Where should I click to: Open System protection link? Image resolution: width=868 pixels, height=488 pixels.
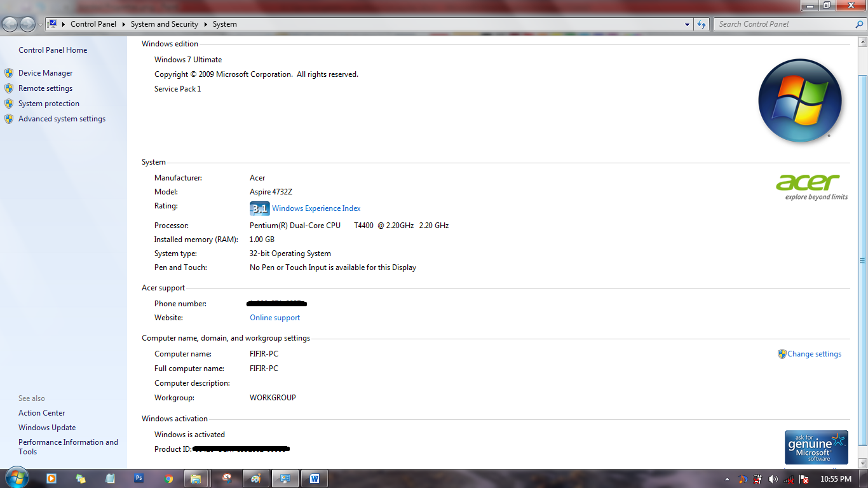coord(49,104)
